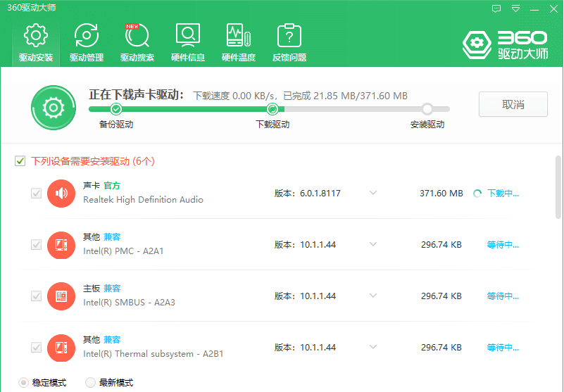
Task: Click the 取消 cancel button
Action: (513, 104)
